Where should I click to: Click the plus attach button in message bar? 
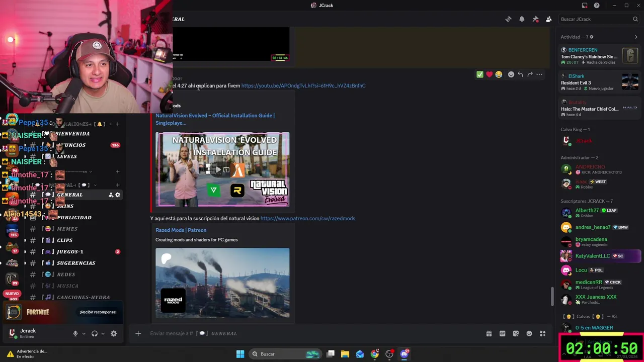[x=138, y=333]
